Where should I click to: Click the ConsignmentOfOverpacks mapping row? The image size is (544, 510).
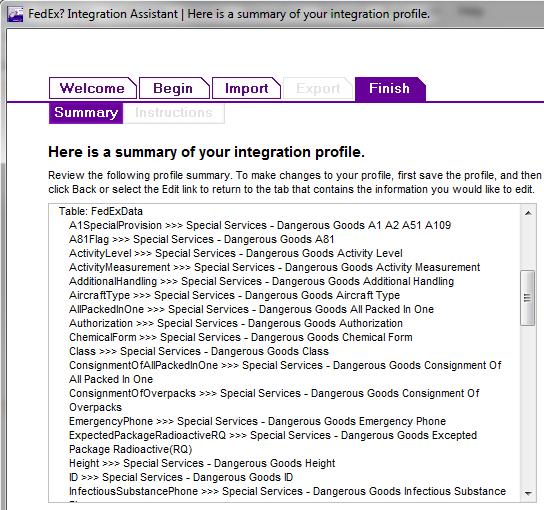[274, 400]
